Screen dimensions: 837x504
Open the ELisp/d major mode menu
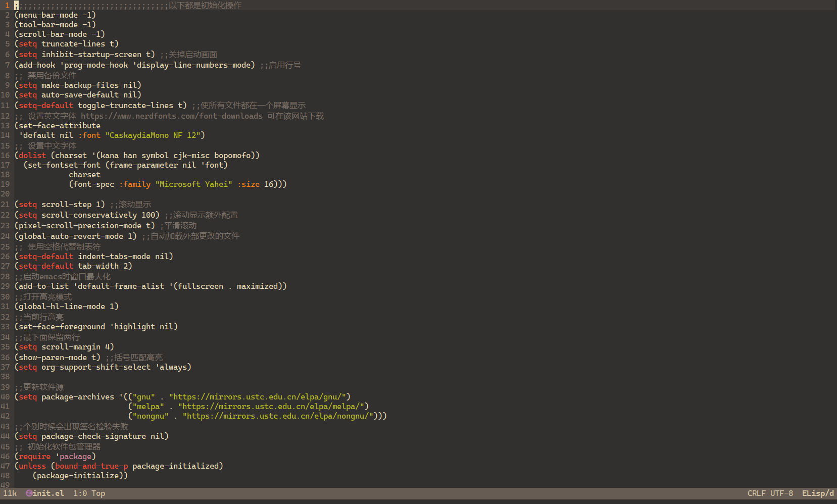click(817, 493)
